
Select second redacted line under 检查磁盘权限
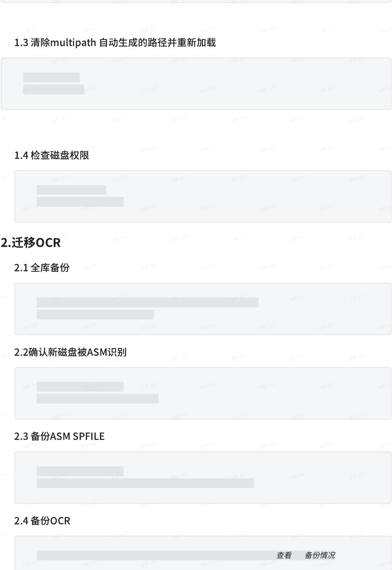click(80, 202)
